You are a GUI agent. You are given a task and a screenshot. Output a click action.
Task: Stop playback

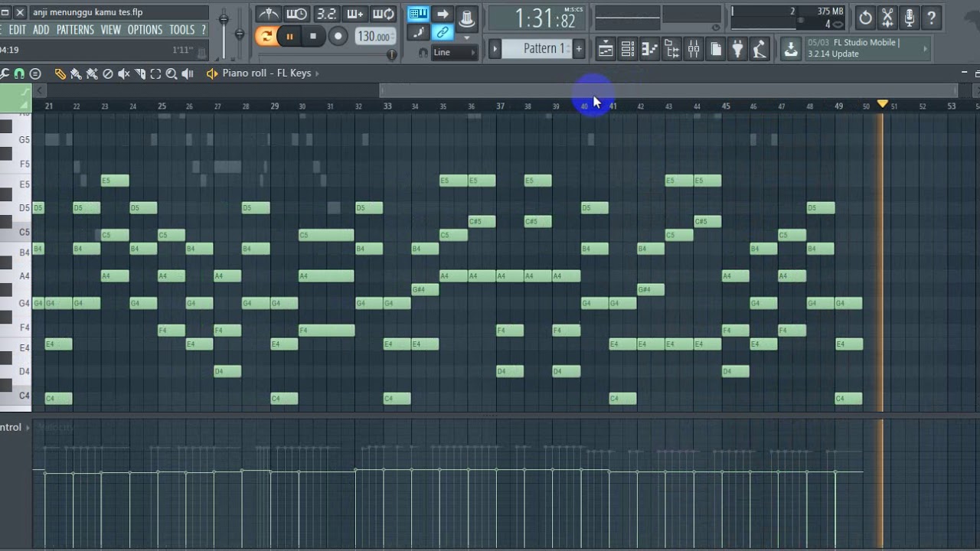(312, 35)
